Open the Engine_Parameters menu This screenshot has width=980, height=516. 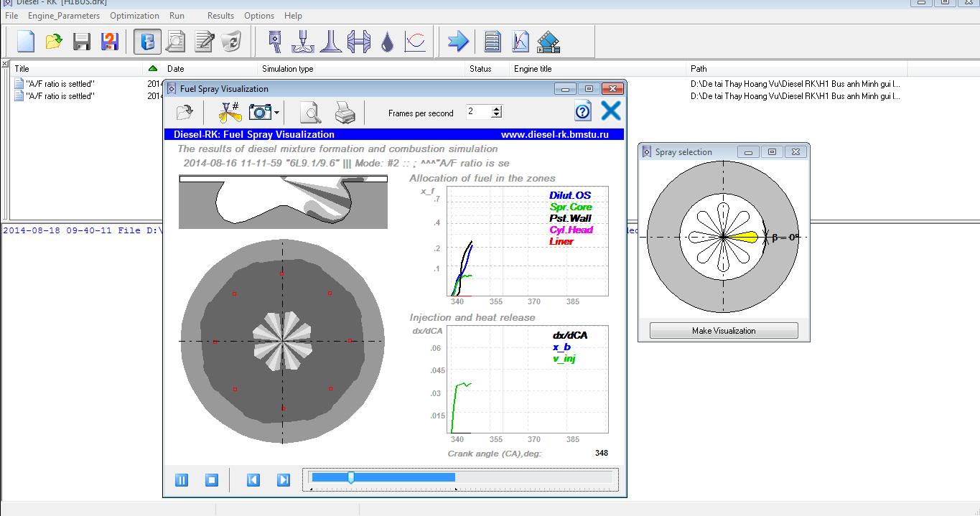pos(65,16)
